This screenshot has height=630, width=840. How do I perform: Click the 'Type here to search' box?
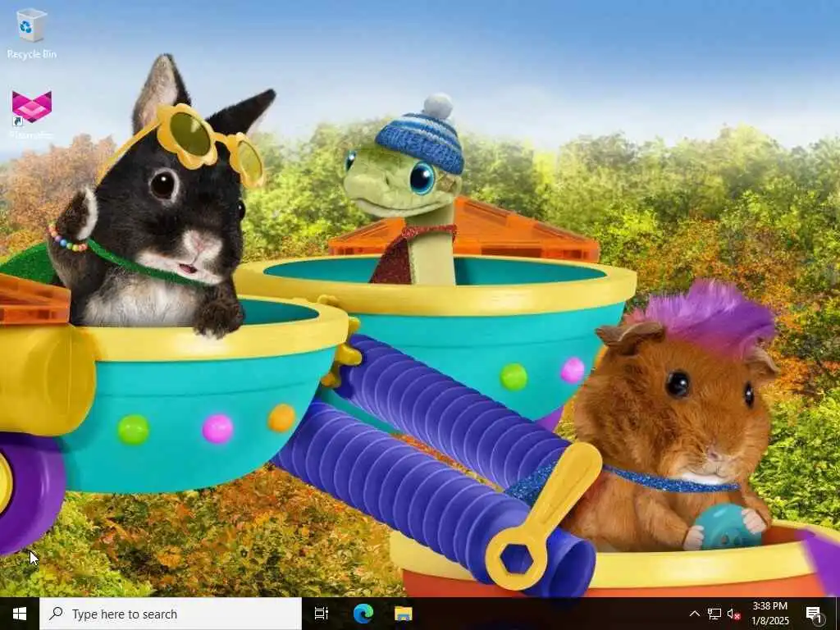171,614
